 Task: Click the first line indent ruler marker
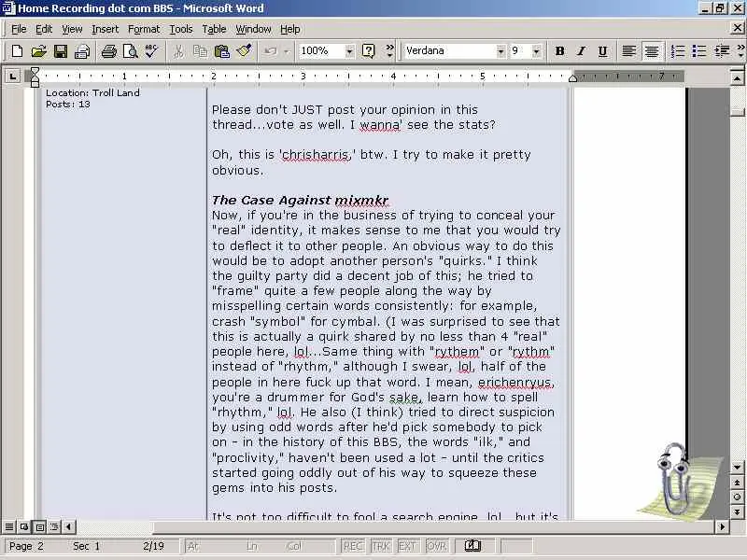click(35, 72)
